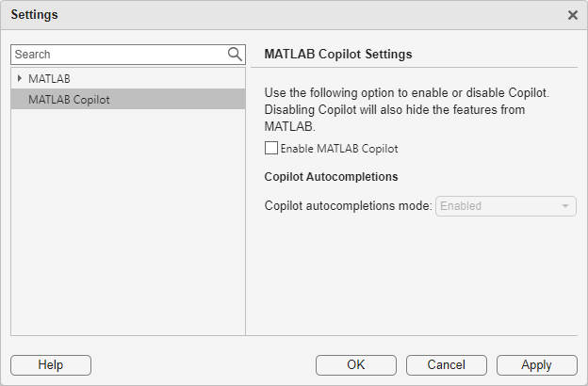
Task: Tick the Enable MATLAB Copilot checkbox box
Action: point(271,148)
